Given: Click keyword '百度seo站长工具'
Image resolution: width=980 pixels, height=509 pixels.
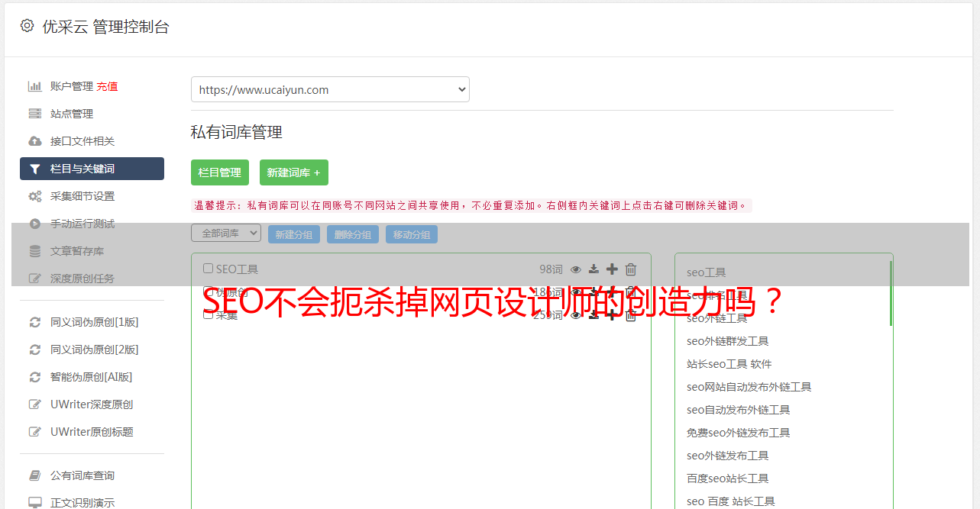Looking at the screenshot, I should [x=728, y=478].
